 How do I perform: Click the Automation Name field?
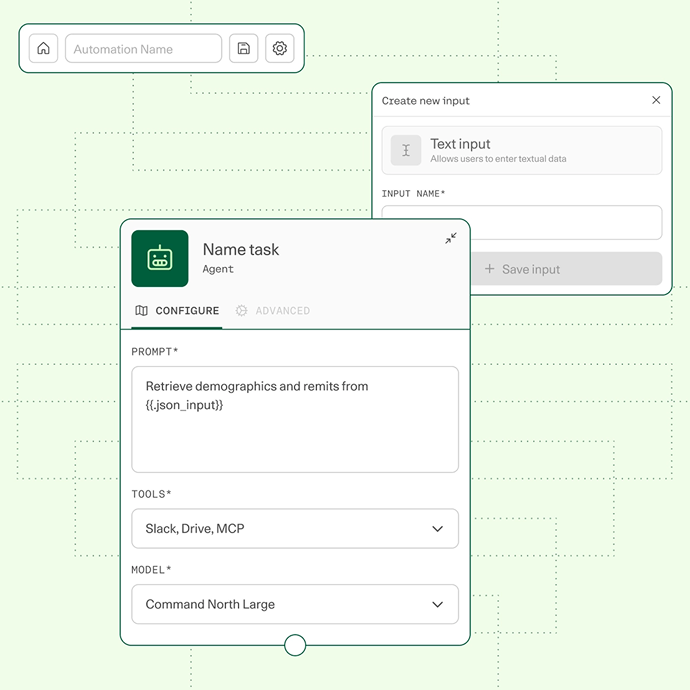click(x=143, y=48)
